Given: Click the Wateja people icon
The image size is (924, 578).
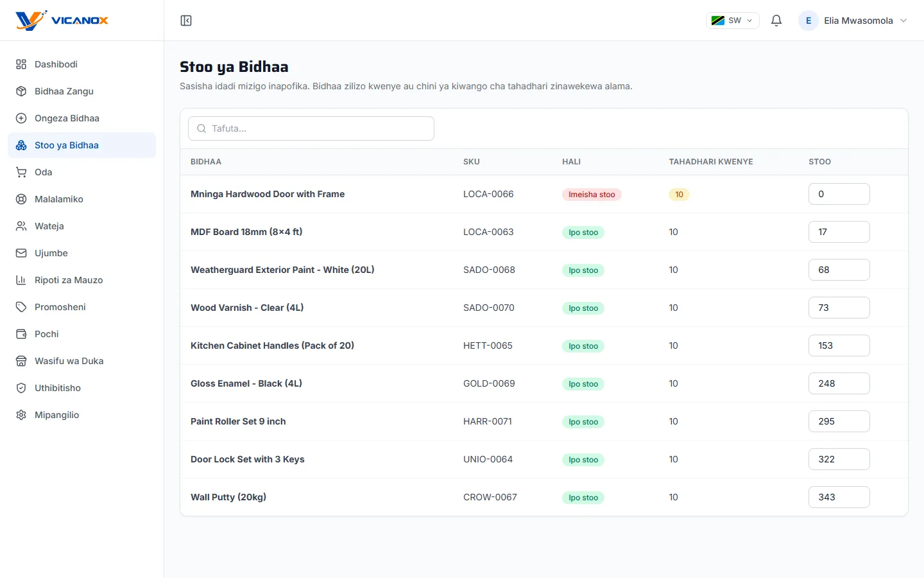Looking at the screenshot, I should 21,226.
